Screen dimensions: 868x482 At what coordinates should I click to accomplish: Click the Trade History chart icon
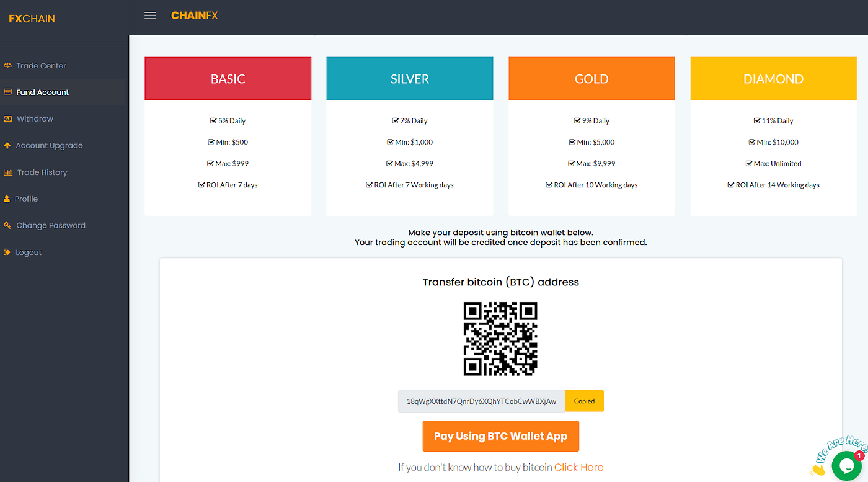8,172
